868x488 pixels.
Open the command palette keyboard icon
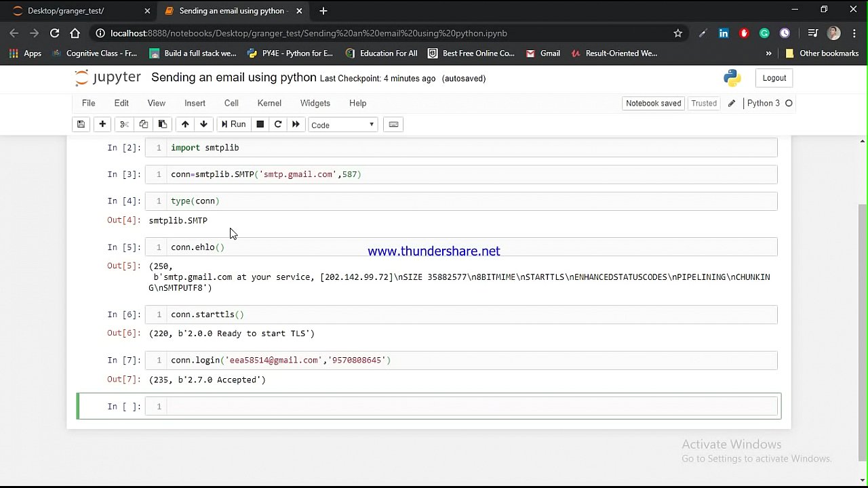coord(393,124)
